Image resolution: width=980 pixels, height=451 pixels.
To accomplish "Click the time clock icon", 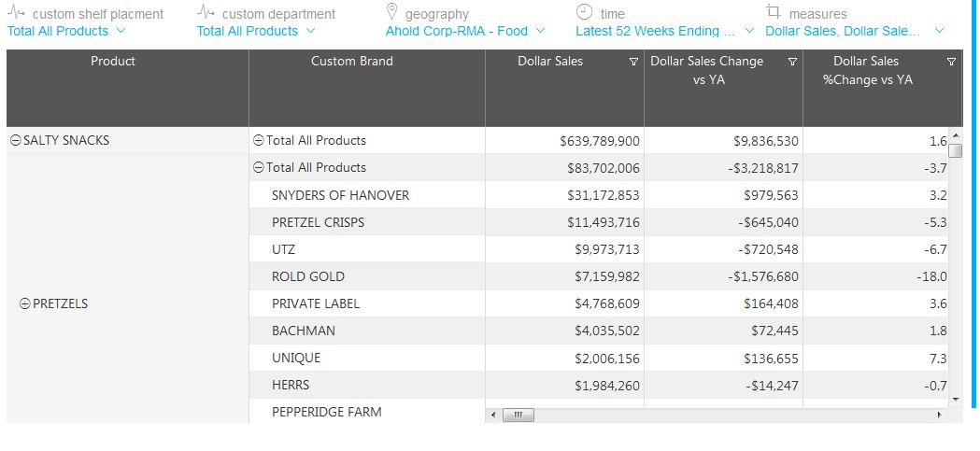I will [584, 12].
